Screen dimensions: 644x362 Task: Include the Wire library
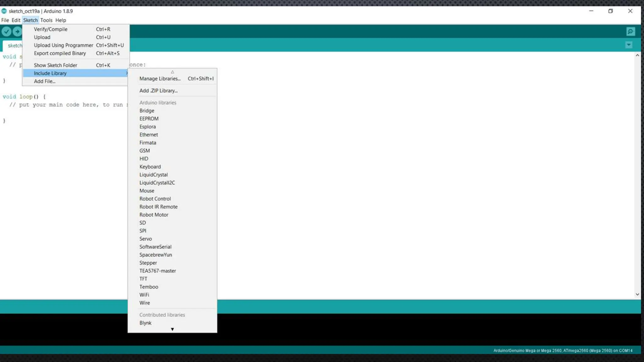[x=172, y=303]
